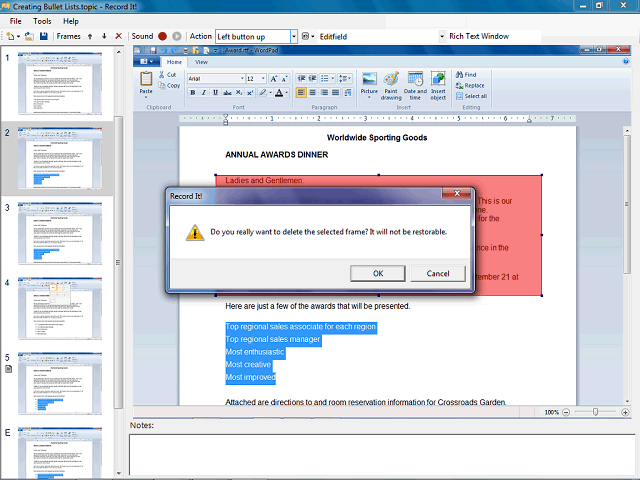
Task: Open the line spacing dropdown icon
Action: pyautogui.click(x=344, y=78)
